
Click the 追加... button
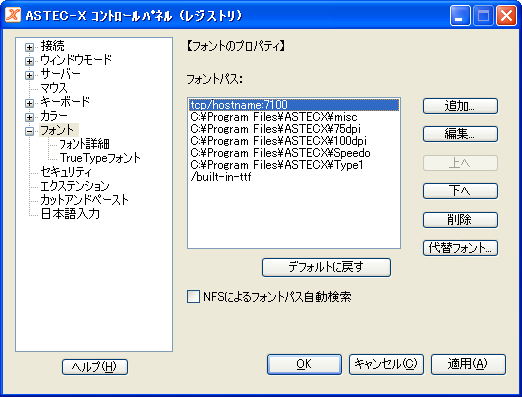pos(460,106)
